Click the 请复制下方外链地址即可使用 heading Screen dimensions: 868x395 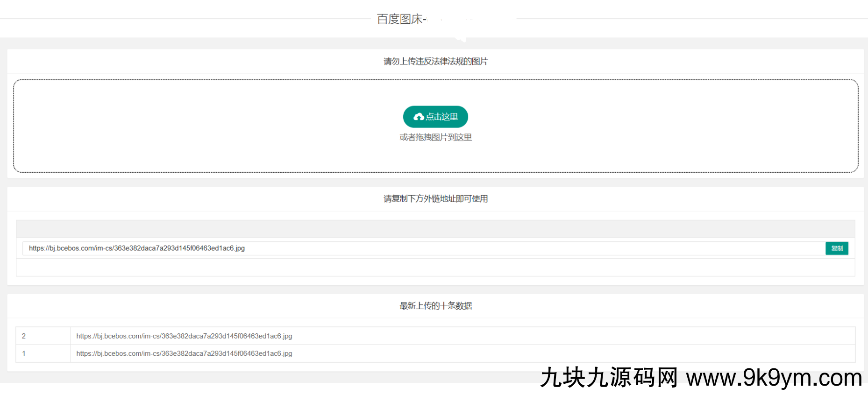435,199
